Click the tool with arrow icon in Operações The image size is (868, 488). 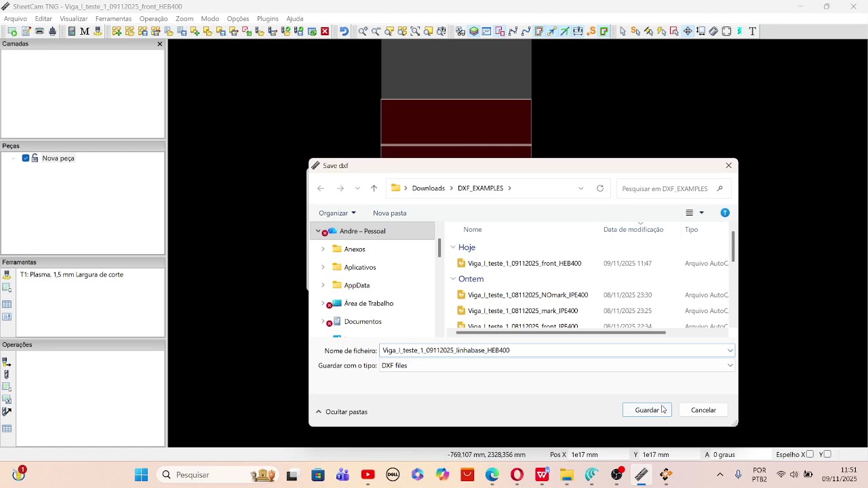[x=7, y=411]
